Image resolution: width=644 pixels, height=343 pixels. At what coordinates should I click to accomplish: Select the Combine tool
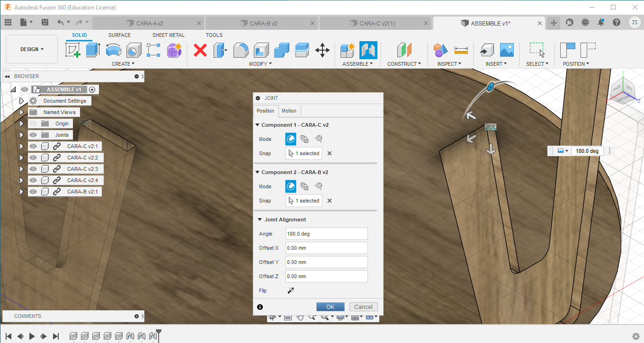click(x=282, y=50)
